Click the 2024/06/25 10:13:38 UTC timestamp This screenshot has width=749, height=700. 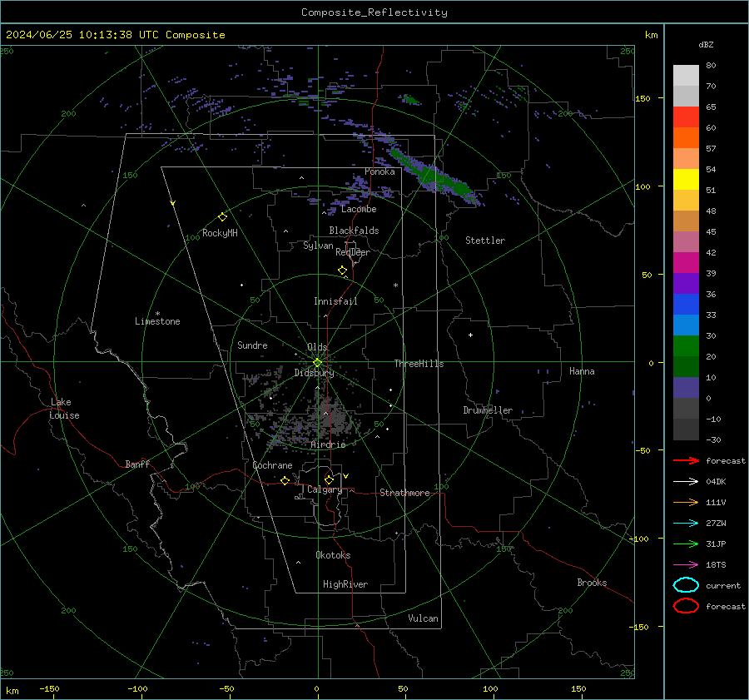point(82,35)
